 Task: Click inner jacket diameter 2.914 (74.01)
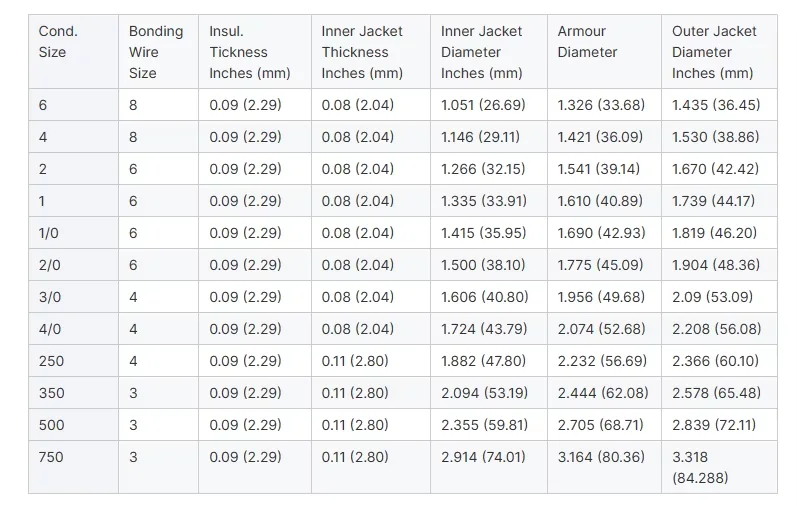click(x=483, y=457)
